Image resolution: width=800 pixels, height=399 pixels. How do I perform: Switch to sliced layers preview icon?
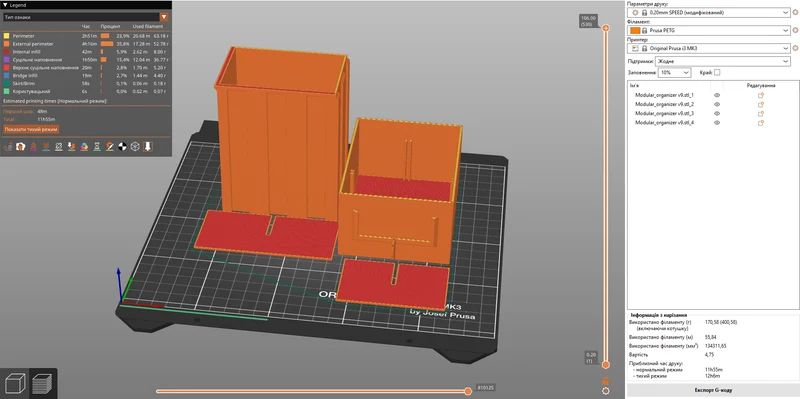click(43, 384)
